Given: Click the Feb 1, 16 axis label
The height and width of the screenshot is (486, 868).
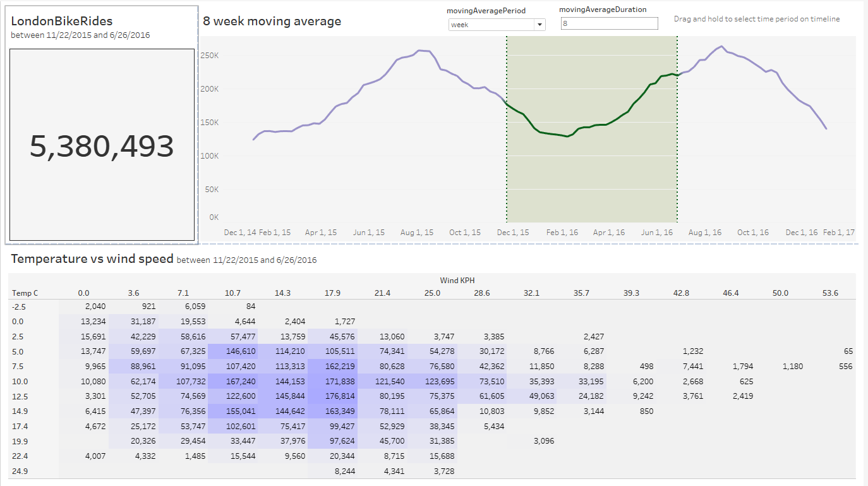Looking at the screenshot, I should 562,233.
